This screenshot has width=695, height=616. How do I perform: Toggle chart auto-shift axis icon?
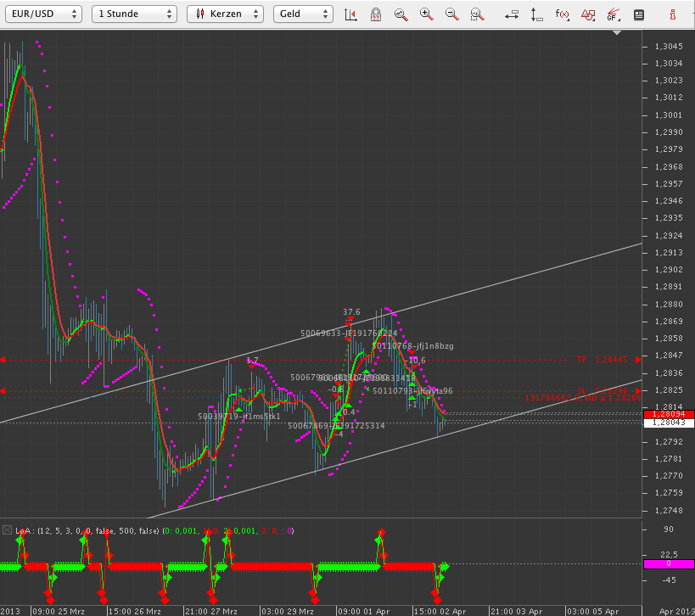350,14
